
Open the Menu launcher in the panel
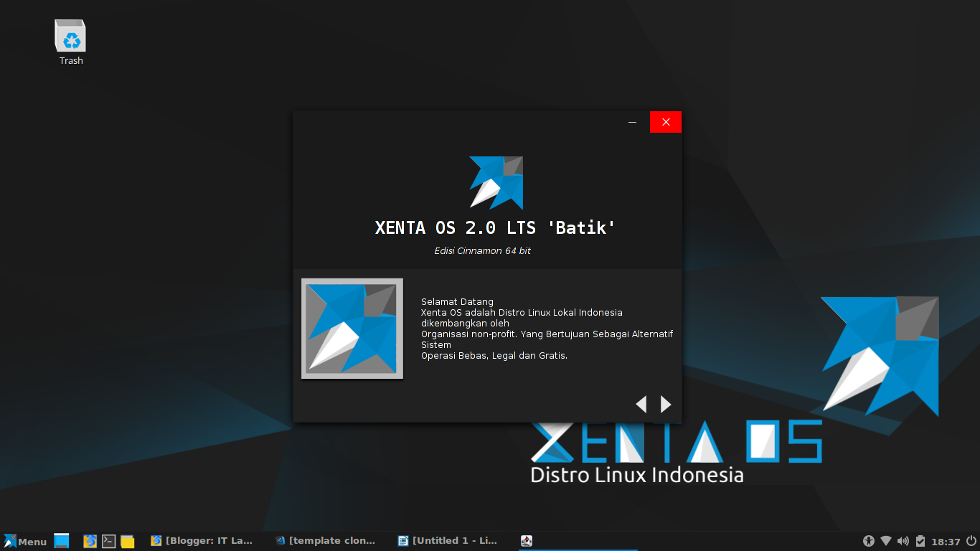tap(25, 541)
